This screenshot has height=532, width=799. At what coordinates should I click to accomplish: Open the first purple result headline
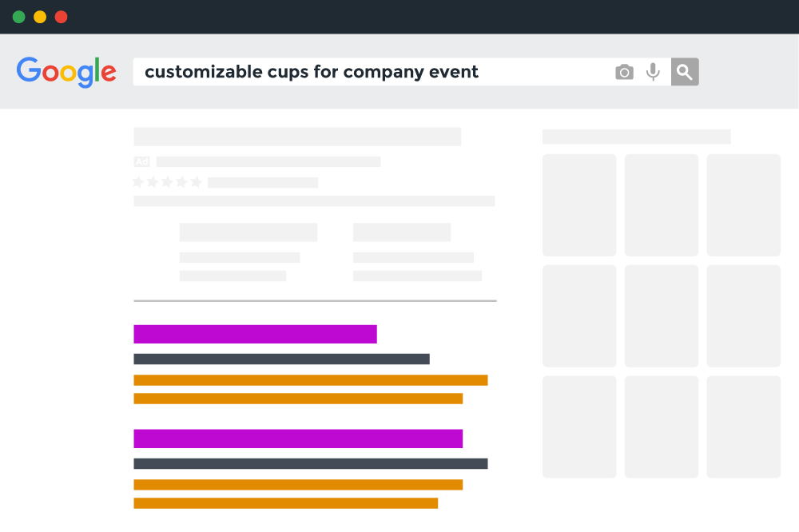(x=256, y=334)
